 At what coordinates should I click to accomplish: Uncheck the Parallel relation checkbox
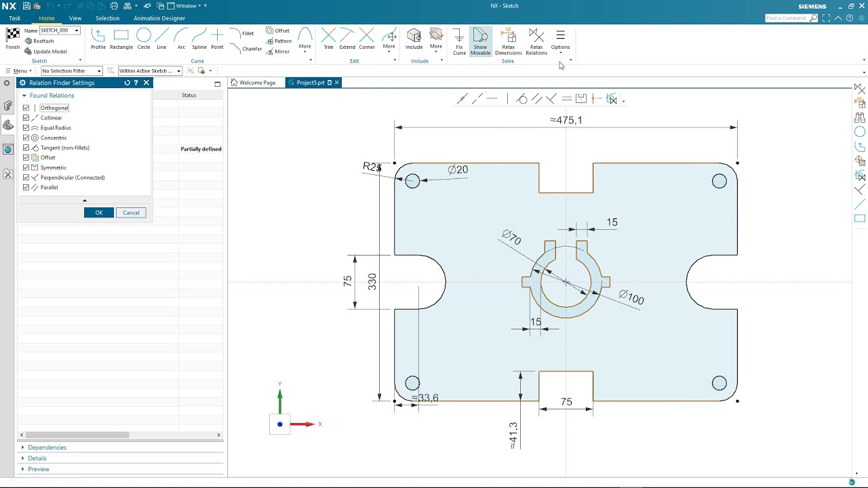(x=26, y=187)
